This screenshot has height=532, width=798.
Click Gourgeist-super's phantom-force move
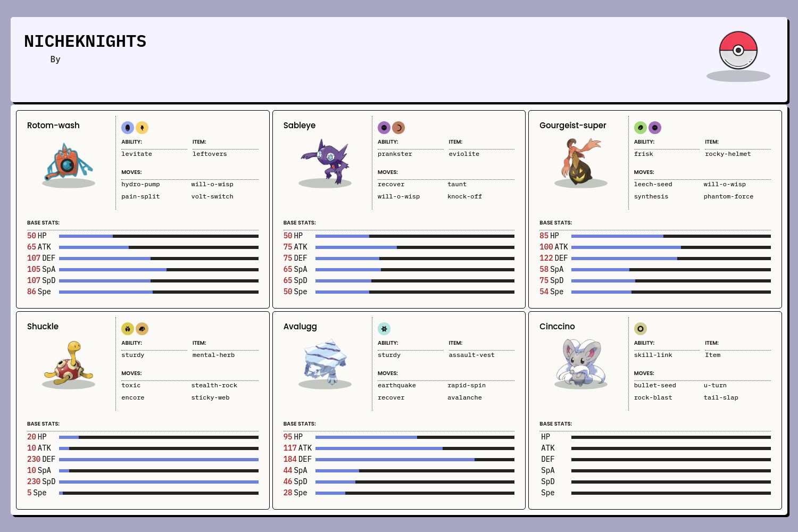coord(728,196)
